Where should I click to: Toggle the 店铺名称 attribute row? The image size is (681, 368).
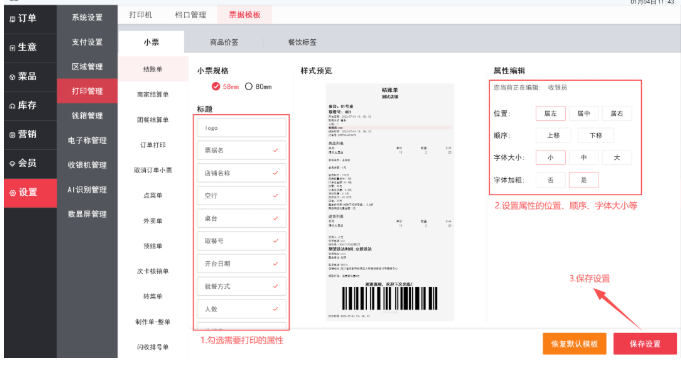point(241,173)
